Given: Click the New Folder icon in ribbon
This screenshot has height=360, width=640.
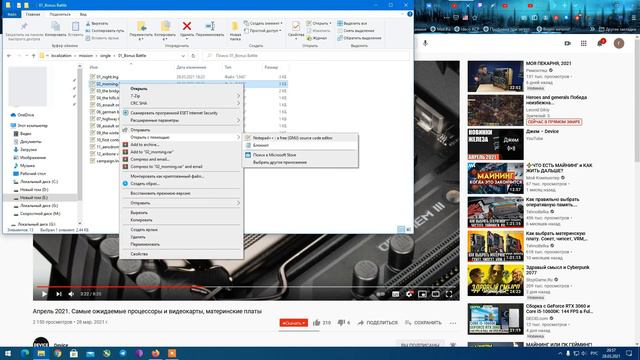Looking at the screenshot, I should click(235, 26).
